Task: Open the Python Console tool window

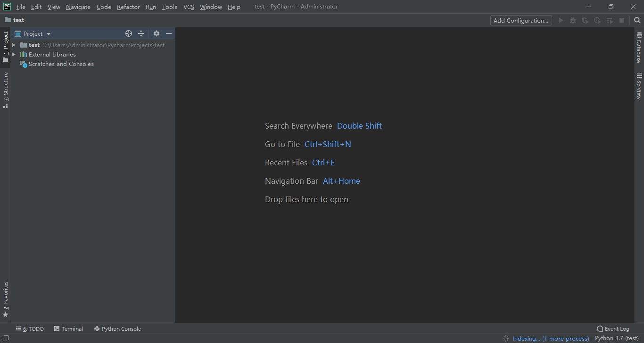Action: [x=117, y=329]
